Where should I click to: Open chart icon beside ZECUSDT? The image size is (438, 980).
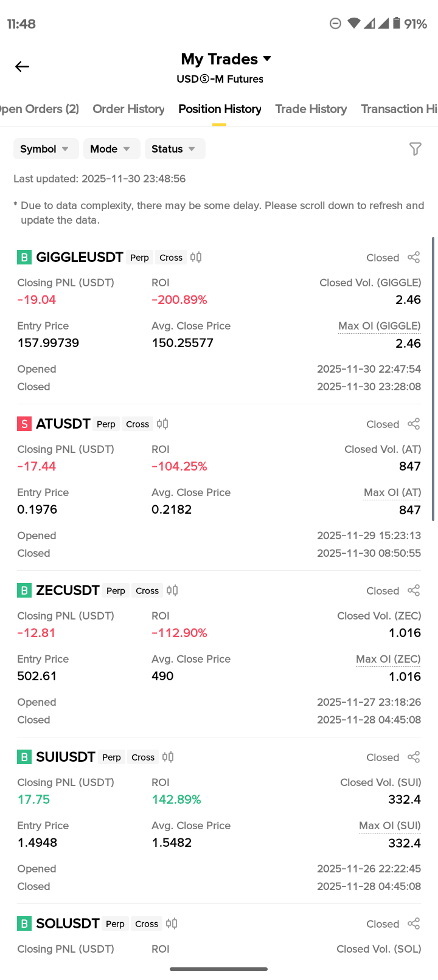click(x=172, y=590)
